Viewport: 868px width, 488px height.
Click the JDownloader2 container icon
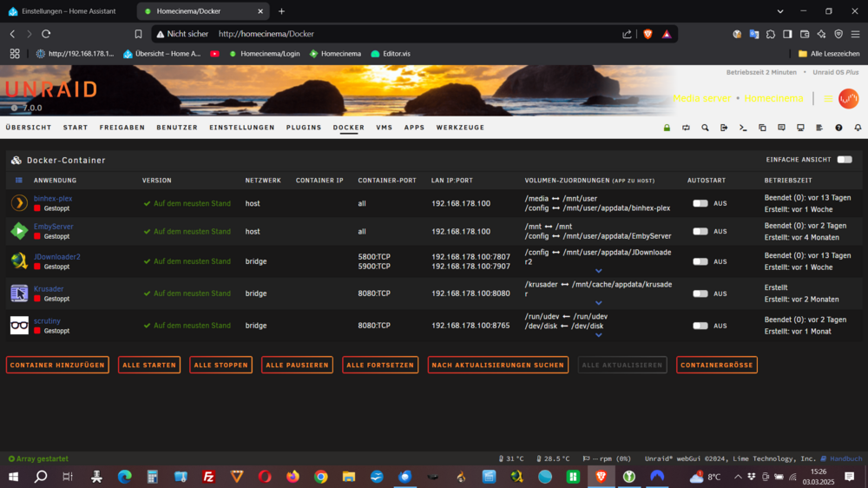click(19, 260)
